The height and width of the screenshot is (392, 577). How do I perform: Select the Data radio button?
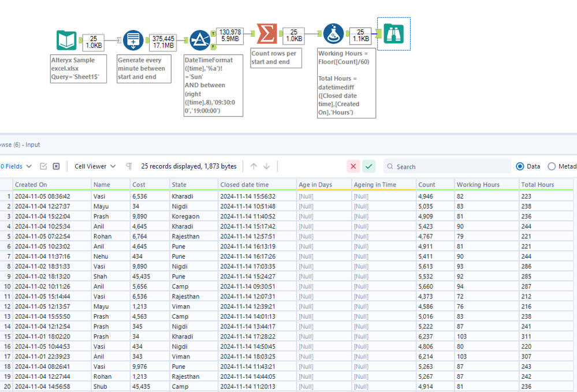point(520,166)
